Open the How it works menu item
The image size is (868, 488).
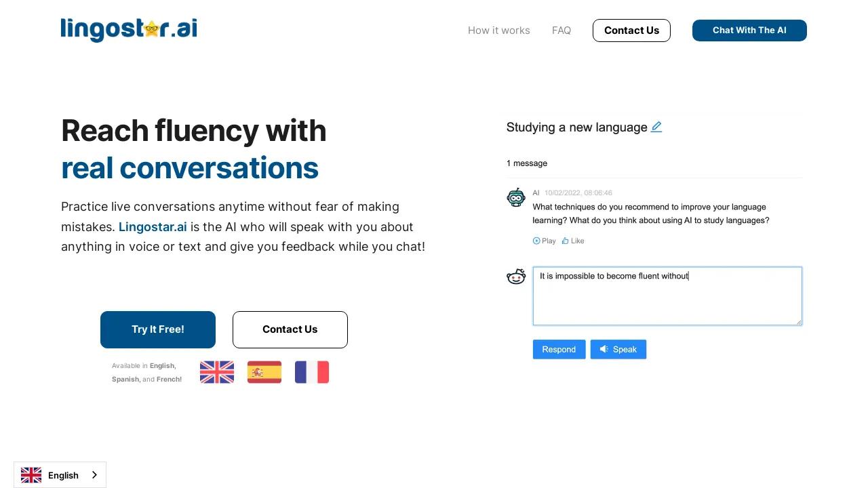[x=499, y=30]
